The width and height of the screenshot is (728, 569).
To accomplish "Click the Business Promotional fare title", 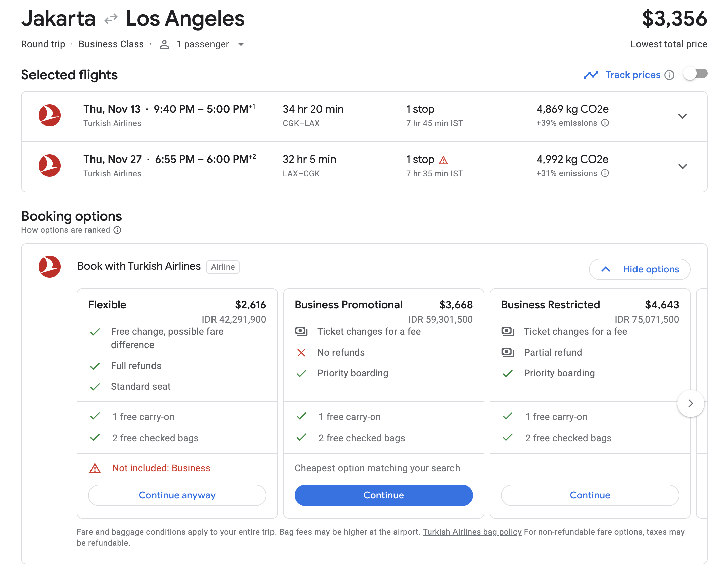I will pyautogui.click(x=349, y=305).
